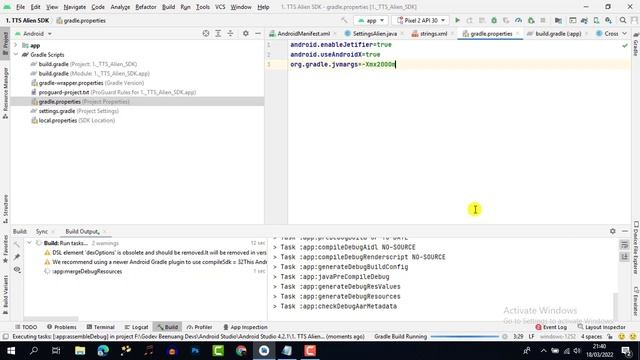Click the Stop build red square icon

click(x=543, y=20)
